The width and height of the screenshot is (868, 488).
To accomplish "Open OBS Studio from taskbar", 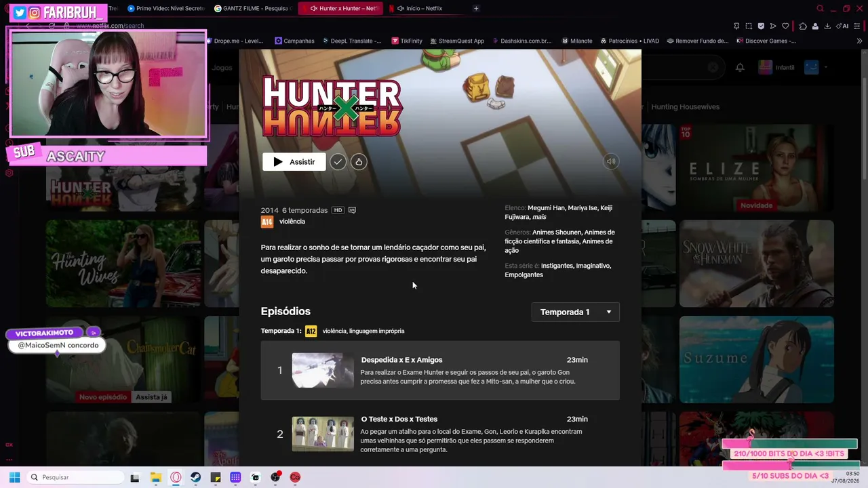I will [275, 477].
